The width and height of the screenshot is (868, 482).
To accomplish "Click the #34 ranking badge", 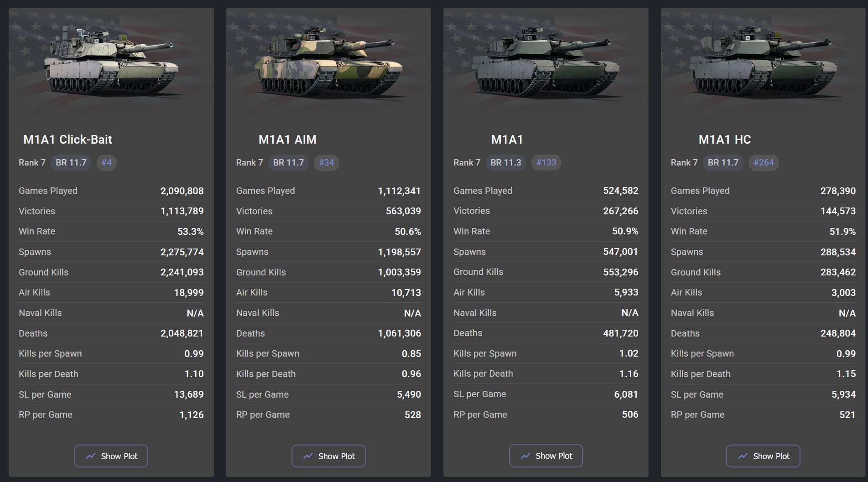I will pos(327,163).
